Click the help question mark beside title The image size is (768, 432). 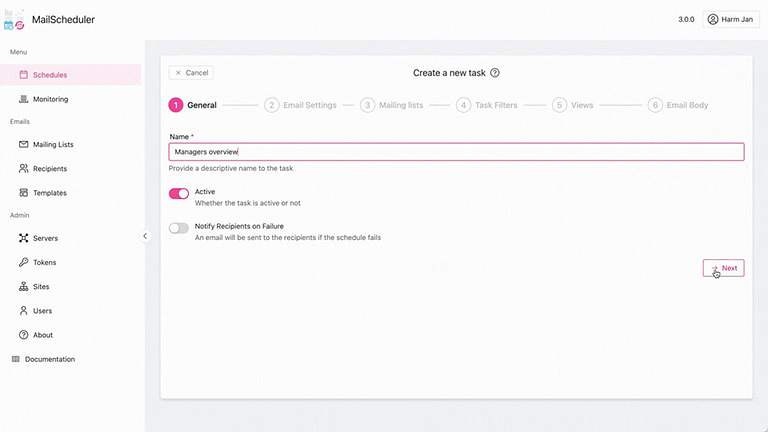coord(495,73)
